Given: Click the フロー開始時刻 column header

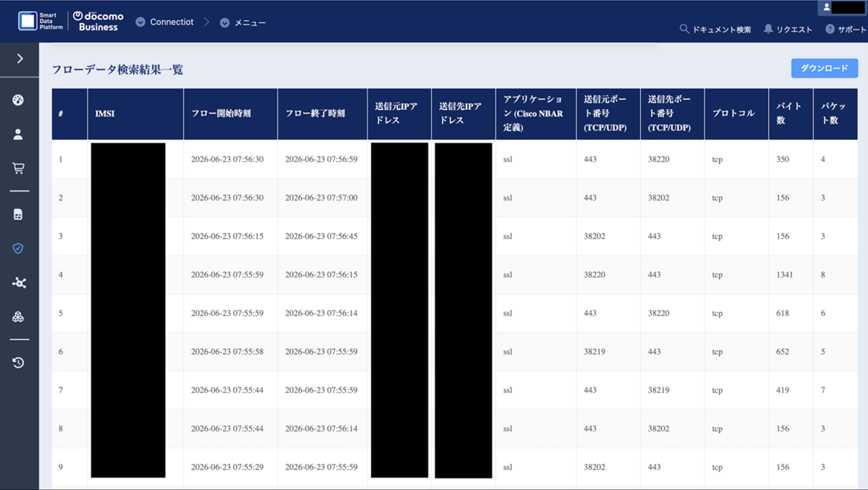Looking at the screenshot, I should tap(230, 114).
